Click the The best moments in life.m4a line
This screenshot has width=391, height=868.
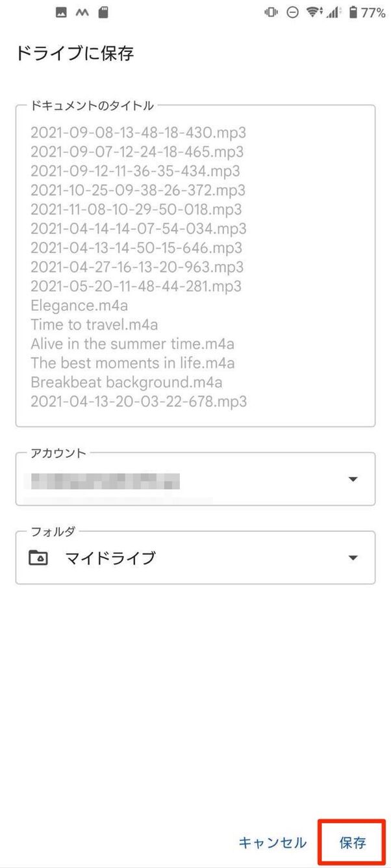coord(132,363)
